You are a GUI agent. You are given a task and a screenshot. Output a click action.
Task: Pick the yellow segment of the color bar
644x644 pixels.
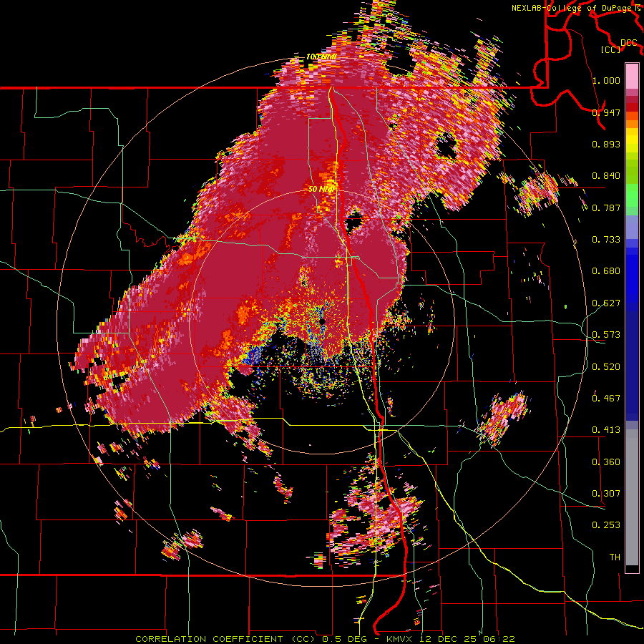(632, 141)
